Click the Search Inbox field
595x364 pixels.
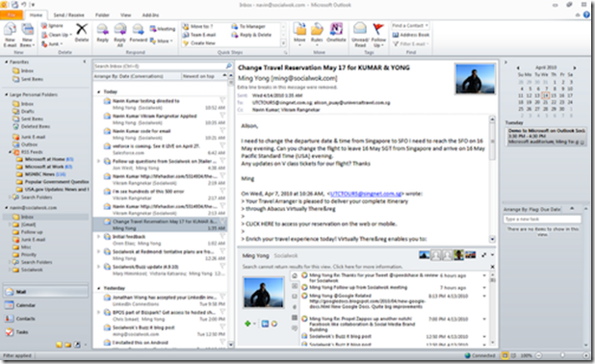(x=160, y=66)
